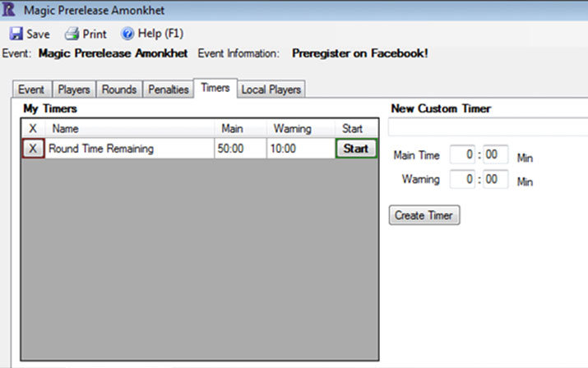Click the Main Time minutes field
This screenshot has height=368, width=588.
462,154
